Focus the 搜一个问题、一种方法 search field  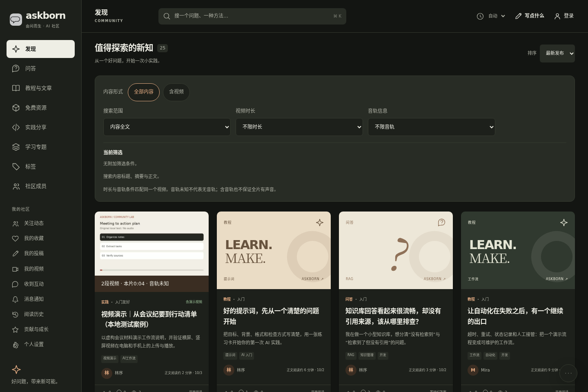coord(252,16)
